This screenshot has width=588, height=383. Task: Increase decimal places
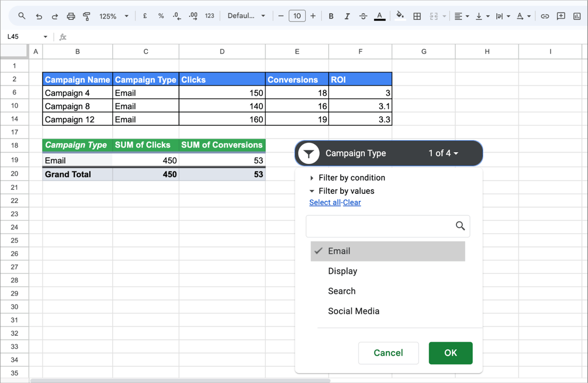[193, 16]
